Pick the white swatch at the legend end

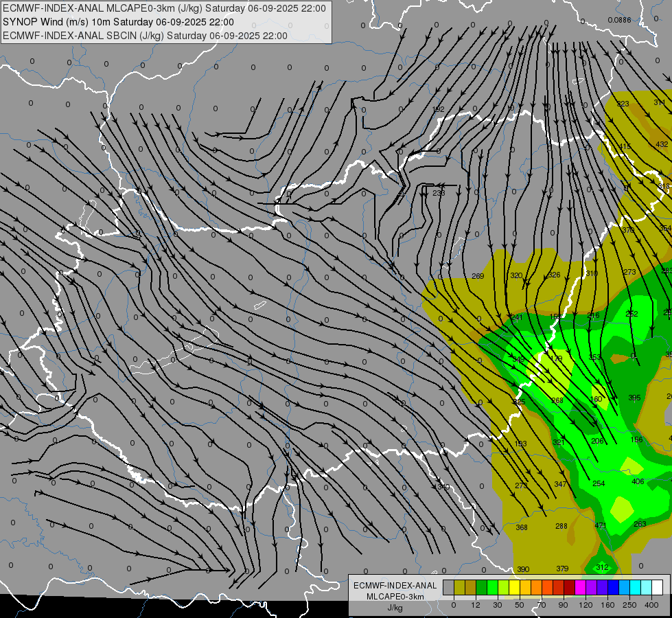pos(658,587)
